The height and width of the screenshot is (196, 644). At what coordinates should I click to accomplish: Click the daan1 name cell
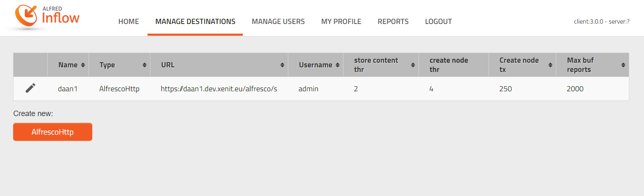coord(68,89)
